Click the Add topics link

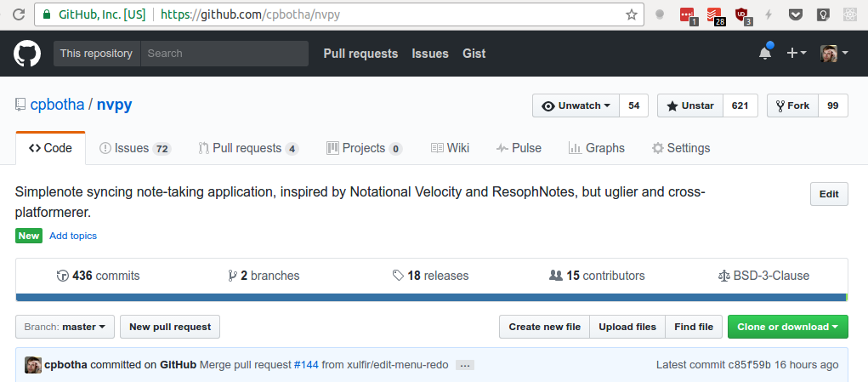[73, 236]
